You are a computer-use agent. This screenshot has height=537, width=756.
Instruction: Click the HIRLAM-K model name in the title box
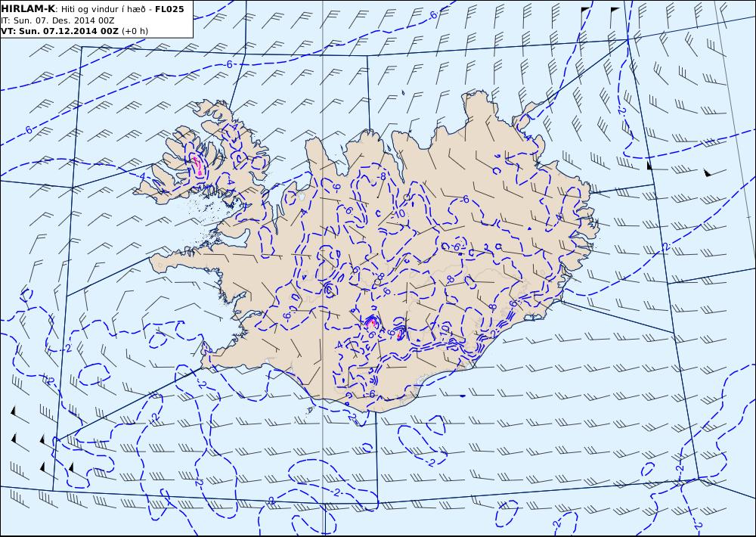point(28,9)
